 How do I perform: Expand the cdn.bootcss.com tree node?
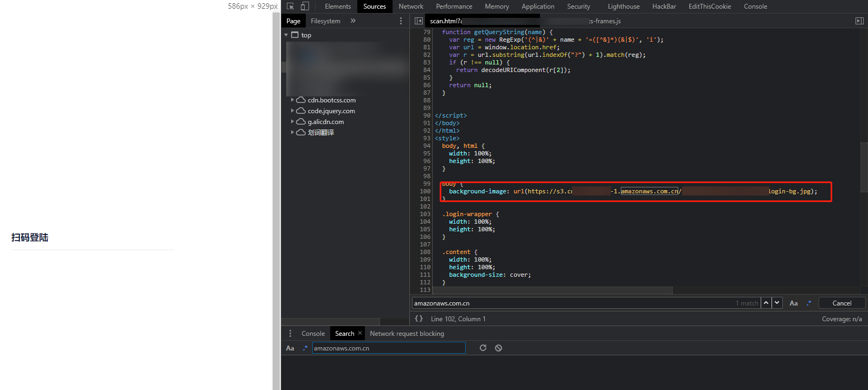tap(292, 100)
